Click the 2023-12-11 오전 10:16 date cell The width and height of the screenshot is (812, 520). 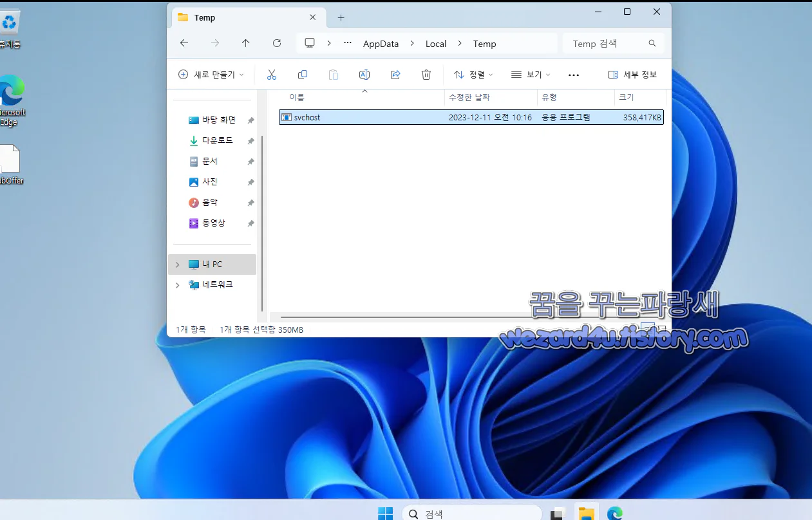pos(490,118)
